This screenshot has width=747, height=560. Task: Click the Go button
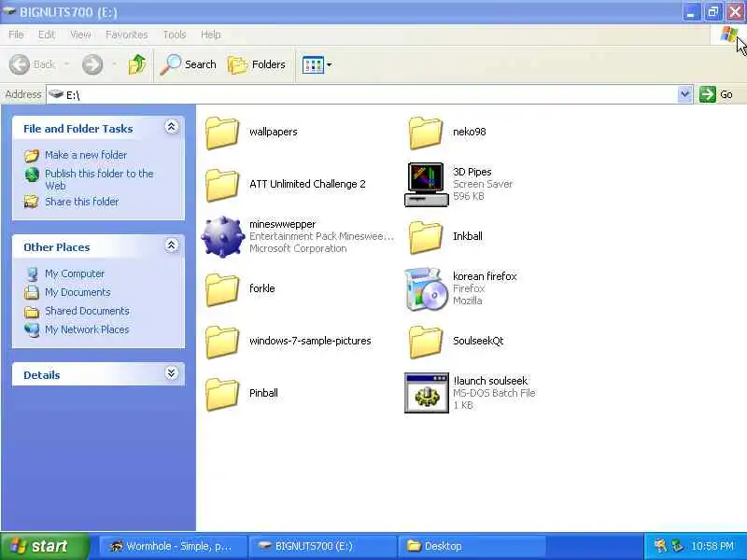tap(716, 94)
